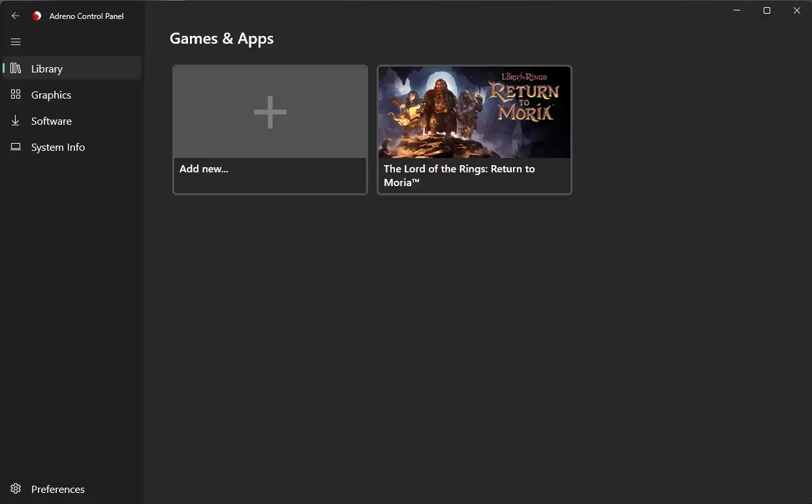
Task: Open Preferences text link
Action: pos(58,489)
